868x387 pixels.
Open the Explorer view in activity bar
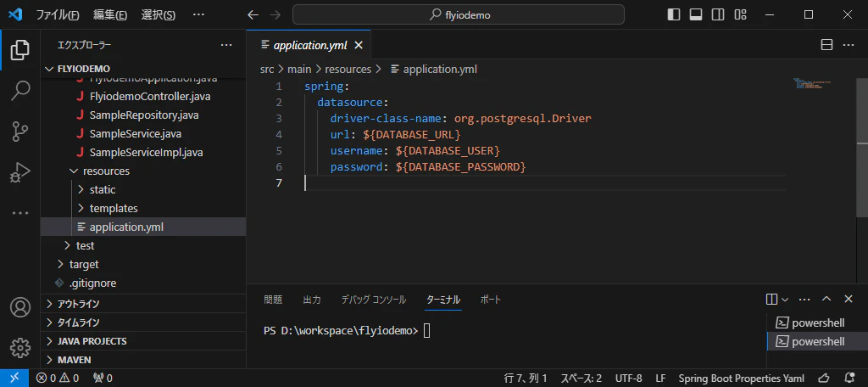20,50
